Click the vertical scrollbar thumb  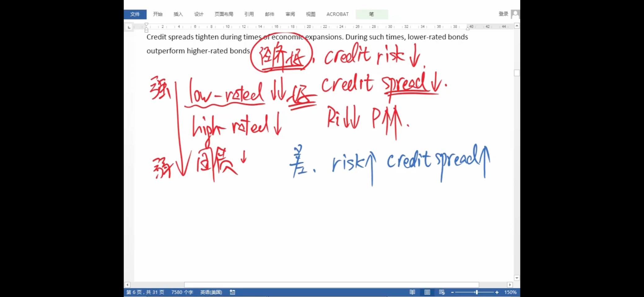click(517, 73)
